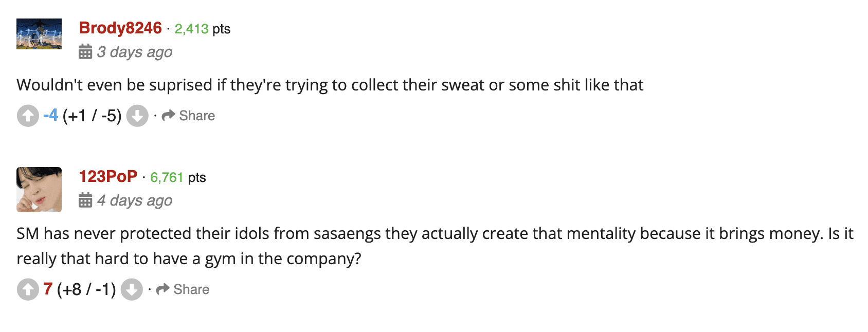The image size is (868, 332).
Task: Click 123PoP's 6,761 points count
Action: pyautogui.click(x=167, y=177)
